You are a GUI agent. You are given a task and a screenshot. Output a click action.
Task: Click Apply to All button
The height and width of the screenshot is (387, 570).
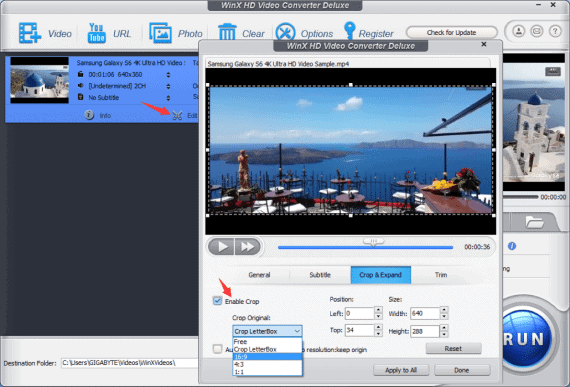coord(401,370)
